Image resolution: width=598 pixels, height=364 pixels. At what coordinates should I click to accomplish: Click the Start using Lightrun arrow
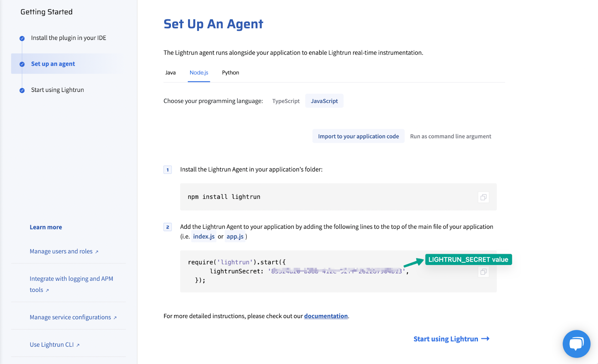(x=485, y=339)
